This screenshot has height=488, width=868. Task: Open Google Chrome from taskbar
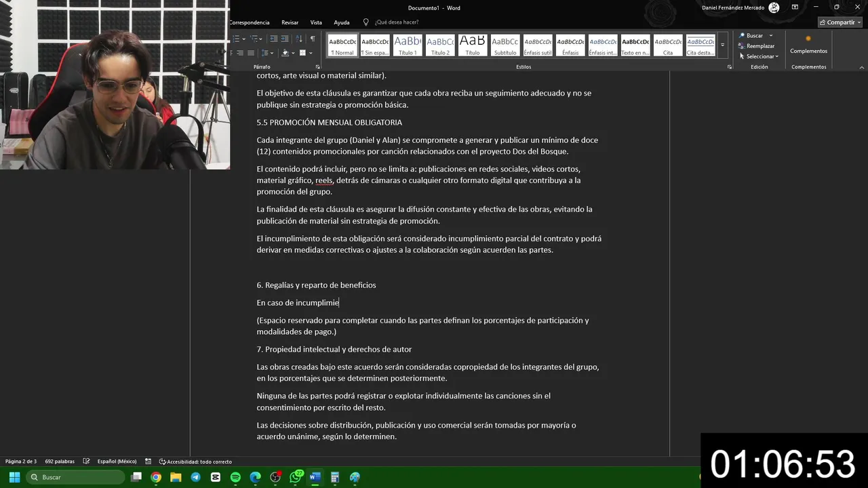(156, 477)
